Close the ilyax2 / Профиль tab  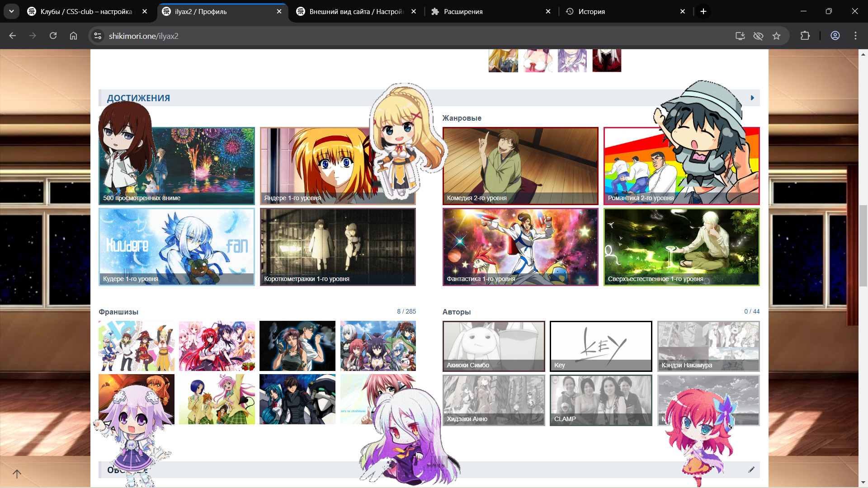coord(279,11)
